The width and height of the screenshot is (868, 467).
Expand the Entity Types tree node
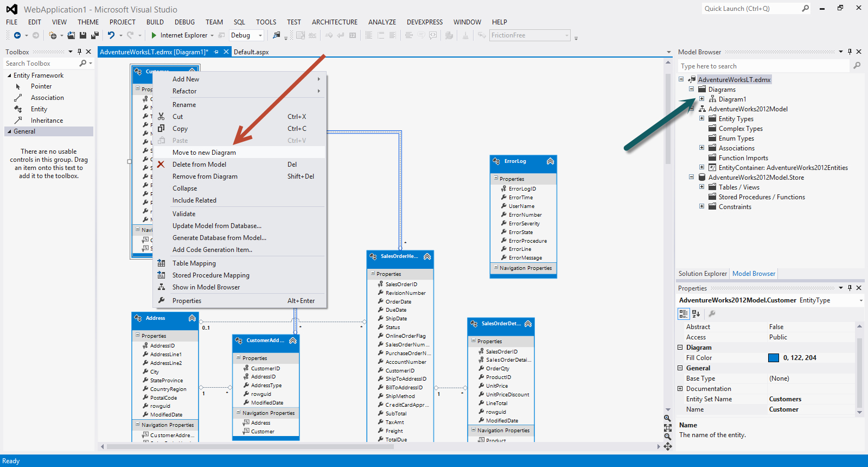point(701,118)
